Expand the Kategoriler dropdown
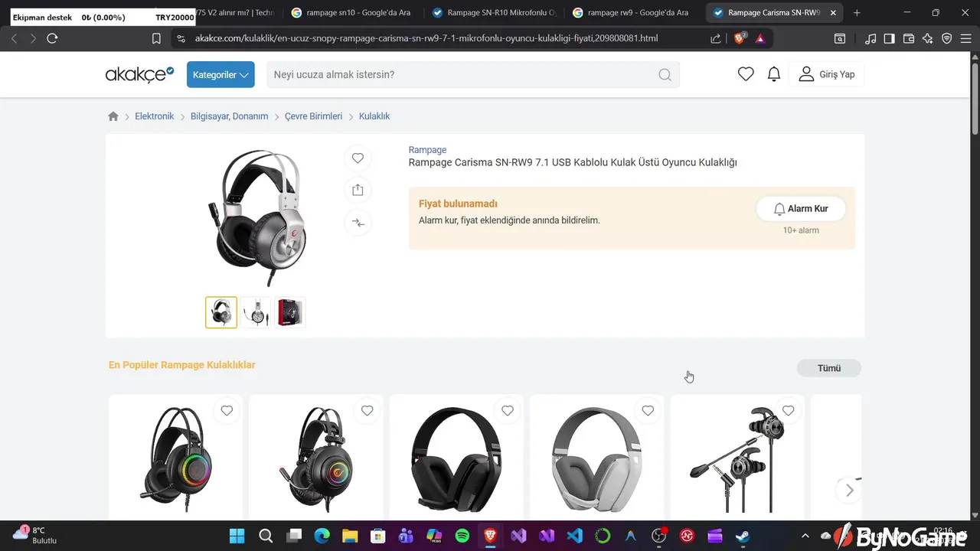The image size is (980, 551). click(220, 74)
